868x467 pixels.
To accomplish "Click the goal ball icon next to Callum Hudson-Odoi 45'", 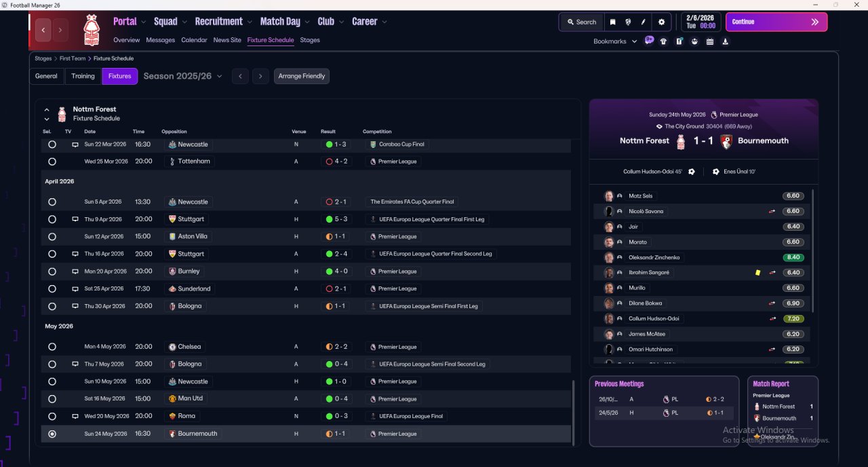I will 691,172.
